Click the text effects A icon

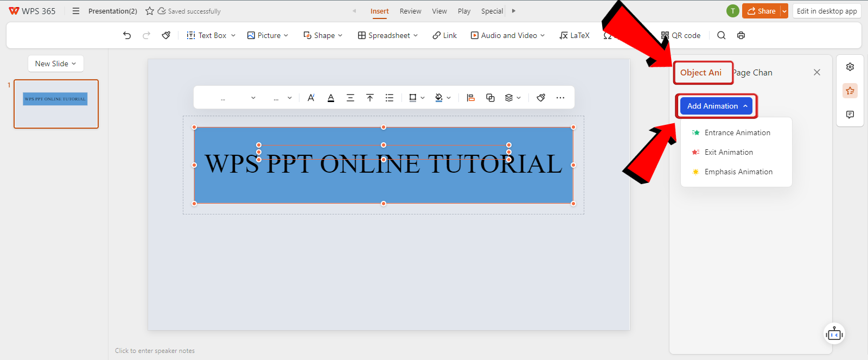click(x=311, y=98)
